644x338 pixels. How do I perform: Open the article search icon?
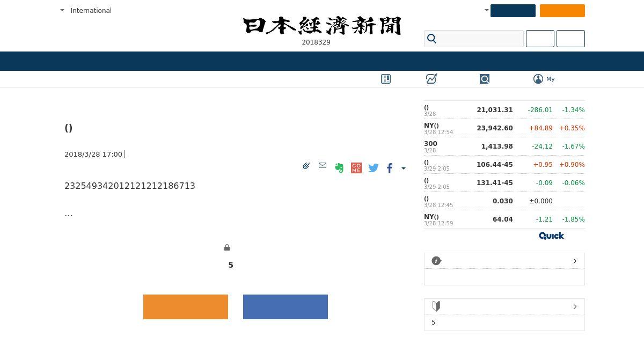click(x=485, y=79)
